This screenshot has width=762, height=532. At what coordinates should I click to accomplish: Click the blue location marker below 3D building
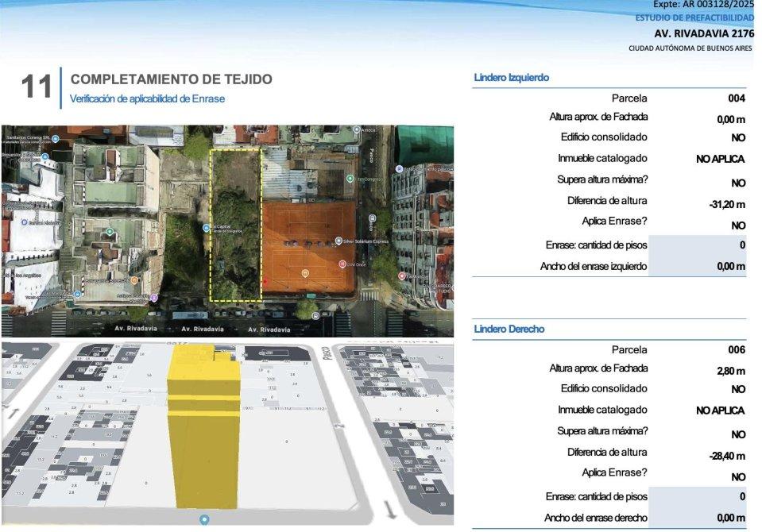(204, 519)
